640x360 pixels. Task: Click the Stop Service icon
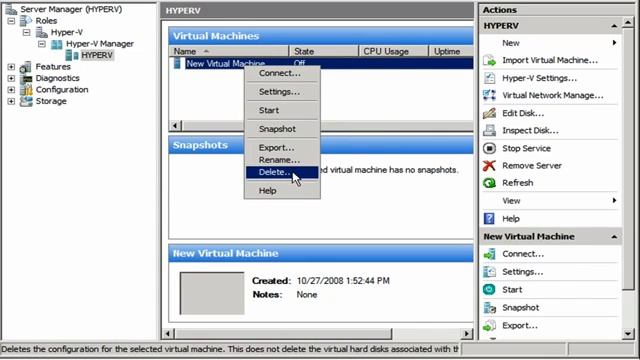(489, 148)
